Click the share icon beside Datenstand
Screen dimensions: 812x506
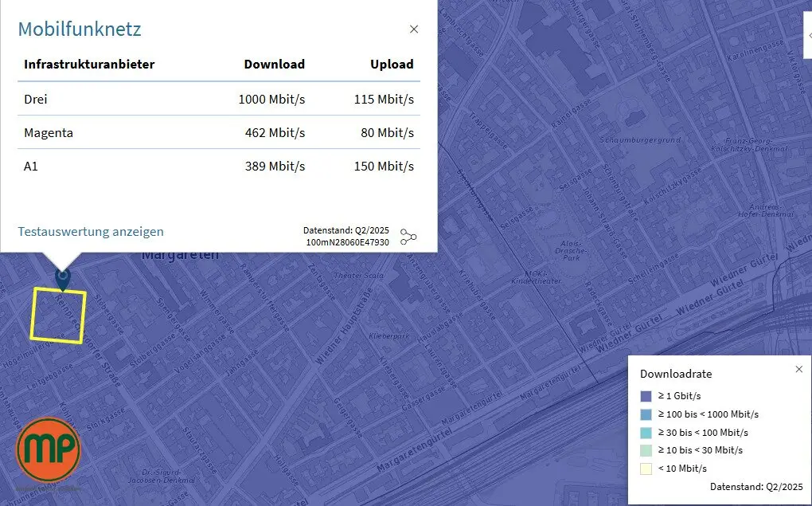tap(408, 237)
